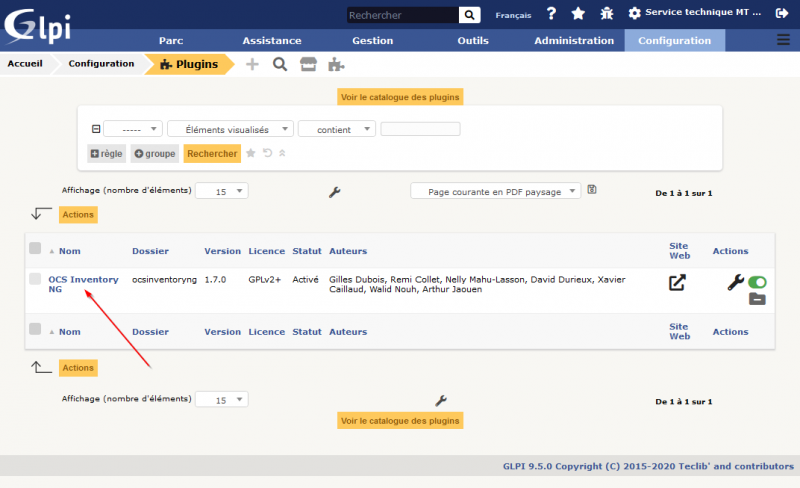Click the logout icon at top right

click(782, 14)
